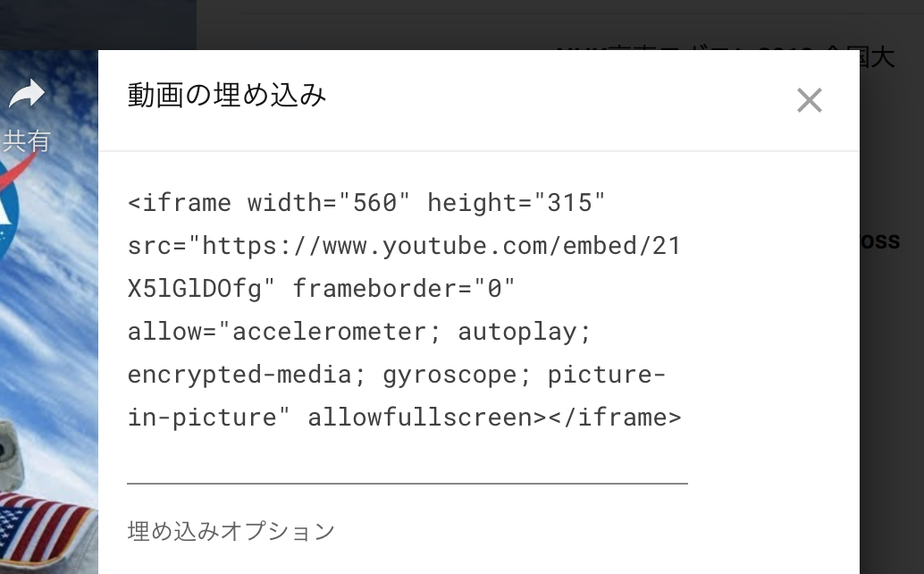This screenshot has width=924, height=574.
Task: Click the iframe width="560" code line
Action: [x=366, y=203]
